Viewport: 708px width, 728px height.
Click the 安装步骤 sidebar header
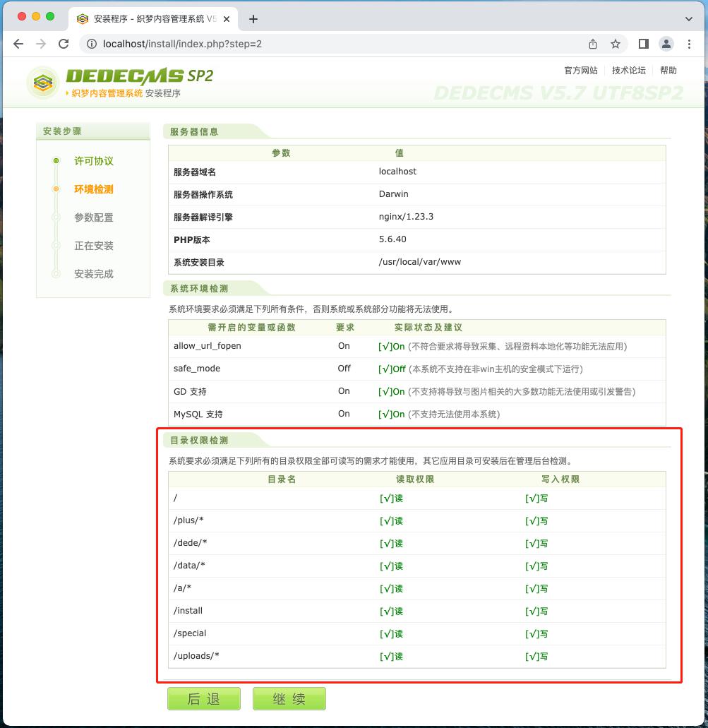tap(62, 131)
